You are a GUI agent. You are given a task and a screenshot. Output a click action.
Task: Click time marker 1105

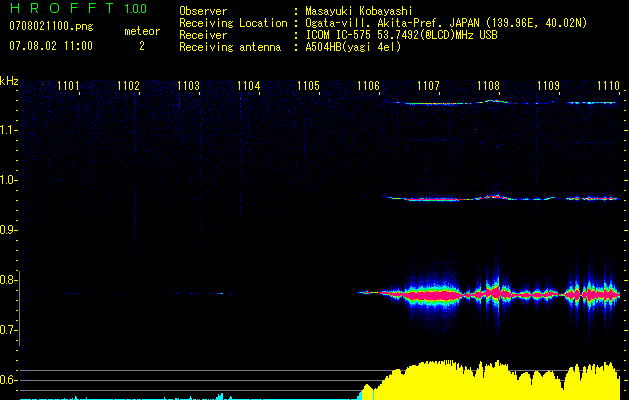tap(308, 85)
